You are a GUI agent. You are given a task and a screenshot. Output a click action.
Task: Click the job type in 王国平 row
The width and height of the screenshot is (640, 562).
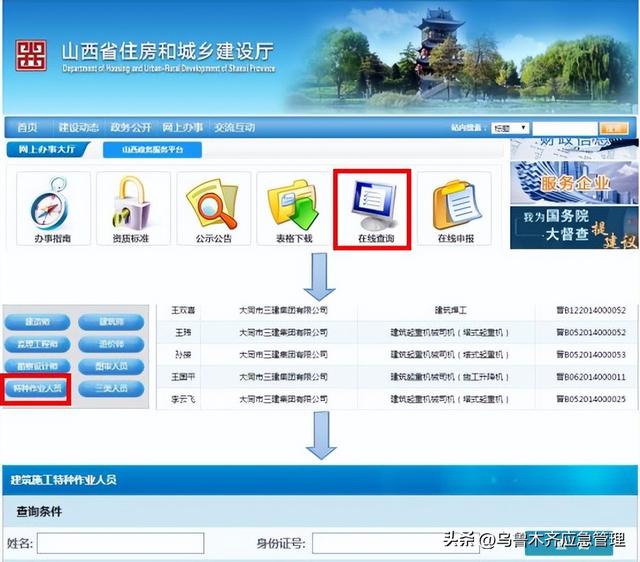coord(450,377)
